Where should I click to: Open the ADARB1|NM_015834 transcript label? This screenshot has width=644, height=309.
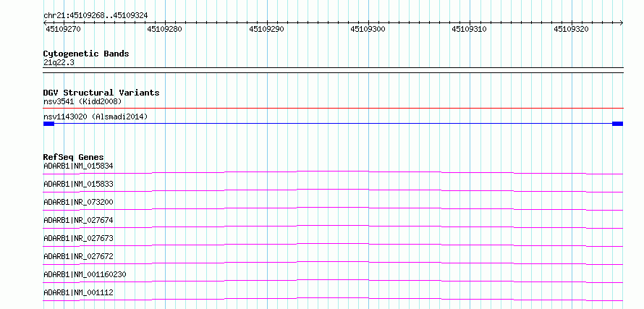click(x=78, y=166)
